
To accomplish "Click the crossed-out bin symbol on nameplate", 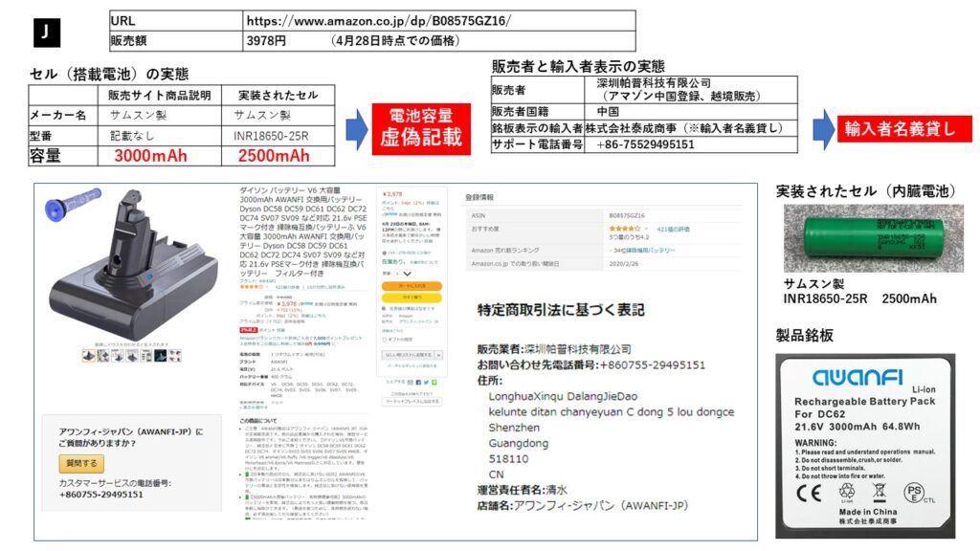I will (880, 494).
